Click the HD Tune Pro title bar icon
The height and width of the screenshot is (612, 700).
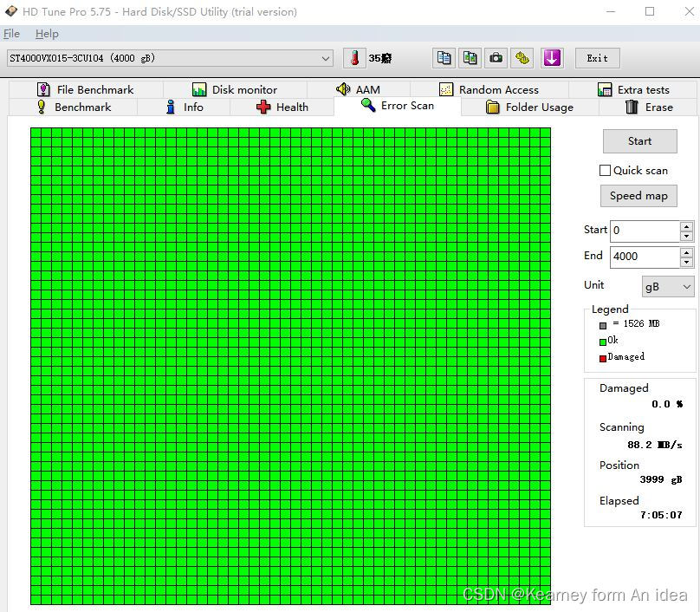(11, 11)
